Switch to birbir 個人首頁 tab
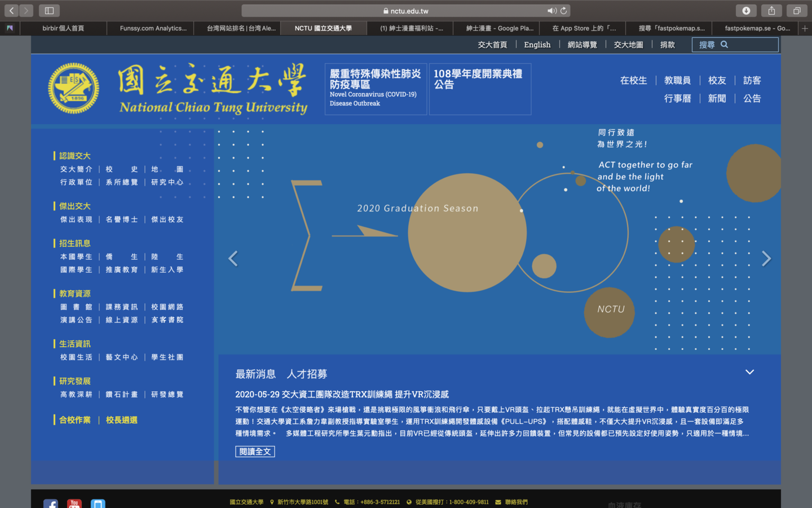 63,28
